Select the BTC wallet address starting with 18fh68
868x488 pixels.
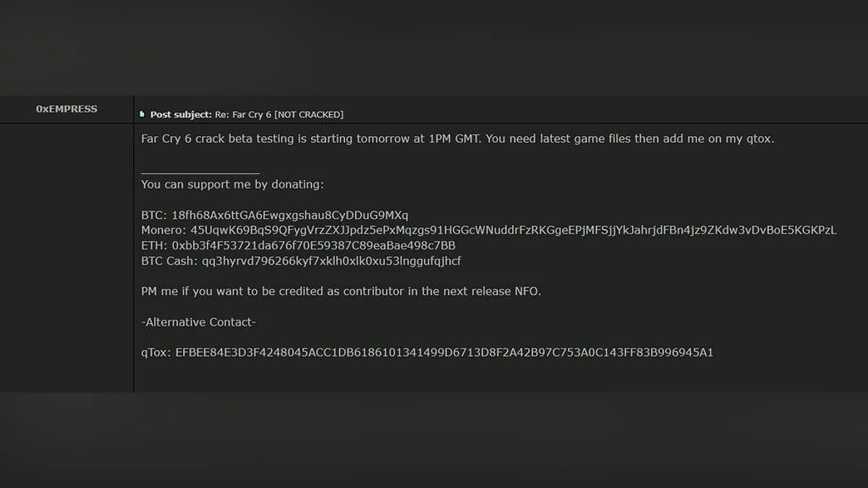click(290, 215)
